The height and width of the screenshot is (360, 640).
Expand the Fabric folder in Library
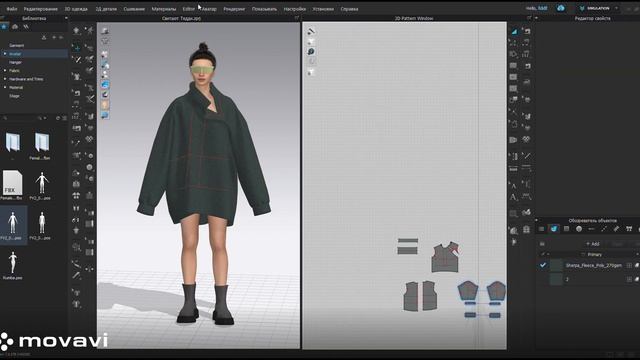tap(5, 71)
